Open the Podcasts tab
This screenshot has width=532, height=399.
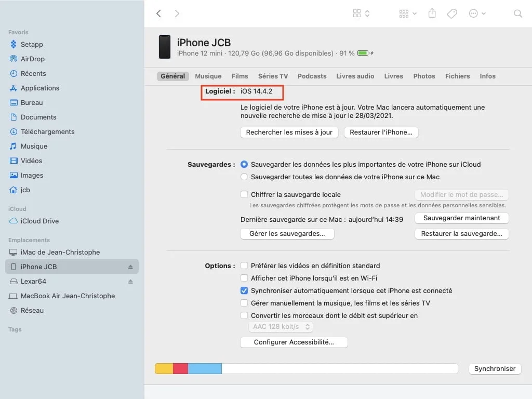point(312,76)
